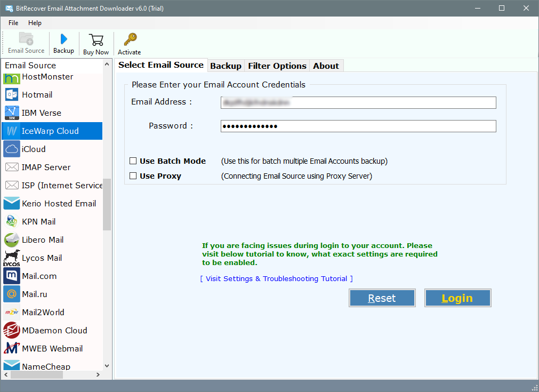Choose iCloud text label in list
Viewport: 539px width, 392px height.
(34, 149)
